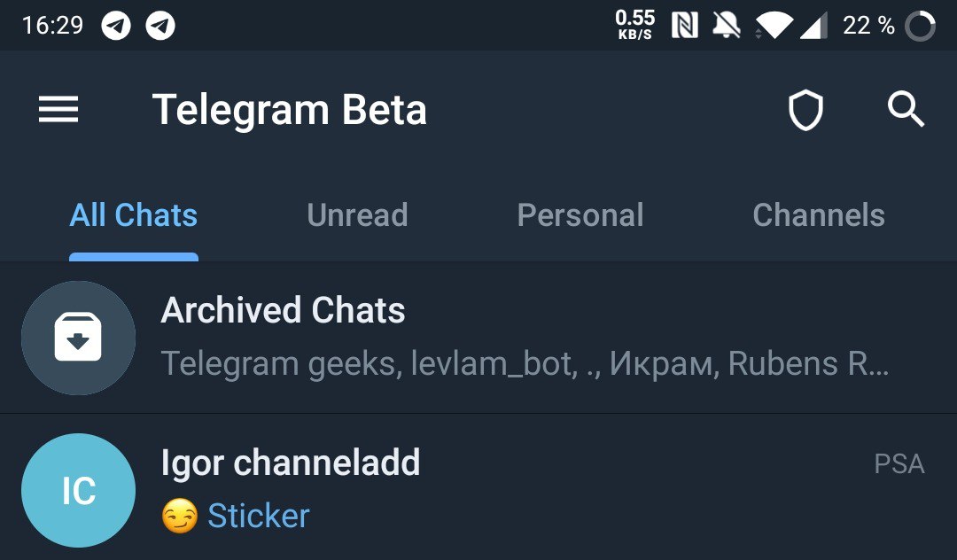Image resolution: width=957 pixels, height=560 pixels.
Task: Tap the NFC status bar icon
Action: pyautogui.click(x=685, y=26)
